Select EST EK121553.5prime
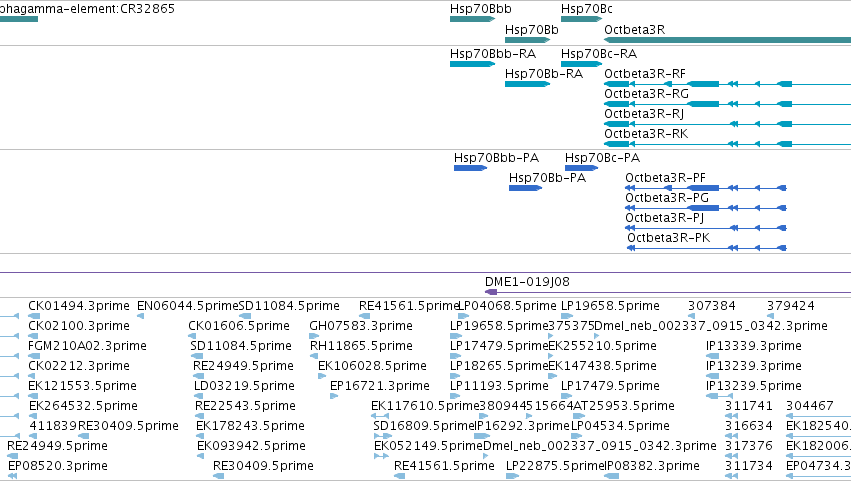Screen dimensions: 851x481 pos(82,387)
